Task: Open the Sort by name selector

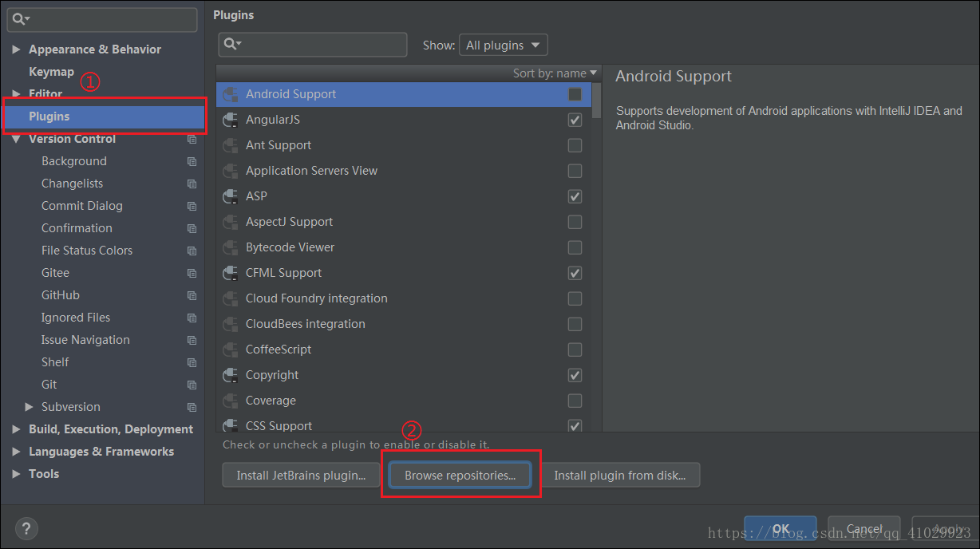Action: (555, 73)
